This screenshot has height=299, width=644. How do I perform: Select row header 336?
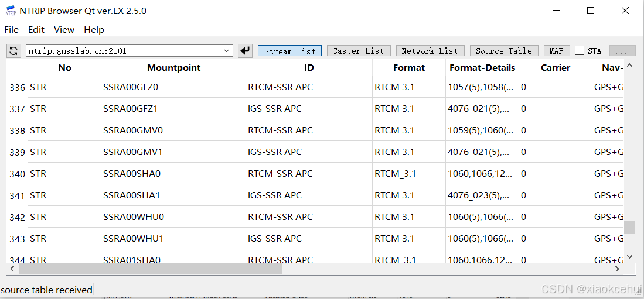(x=17, y=87)
